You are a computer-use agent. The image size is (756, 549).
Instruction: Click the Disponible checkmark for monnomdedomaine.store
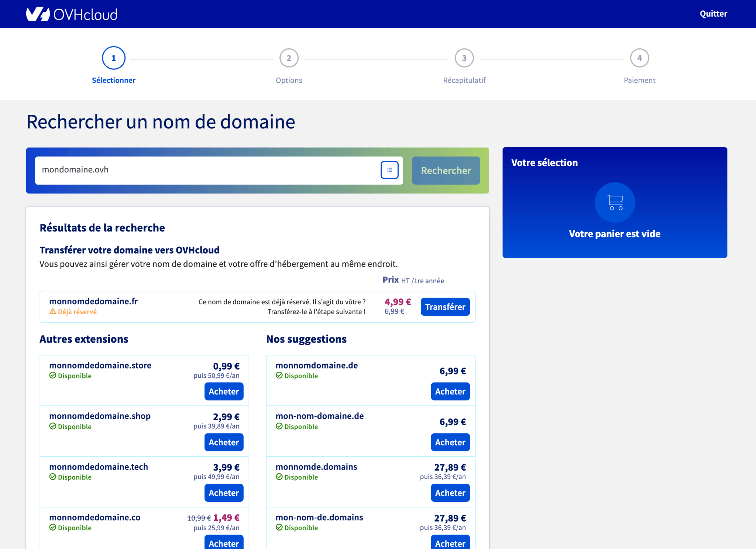(52, 375)
